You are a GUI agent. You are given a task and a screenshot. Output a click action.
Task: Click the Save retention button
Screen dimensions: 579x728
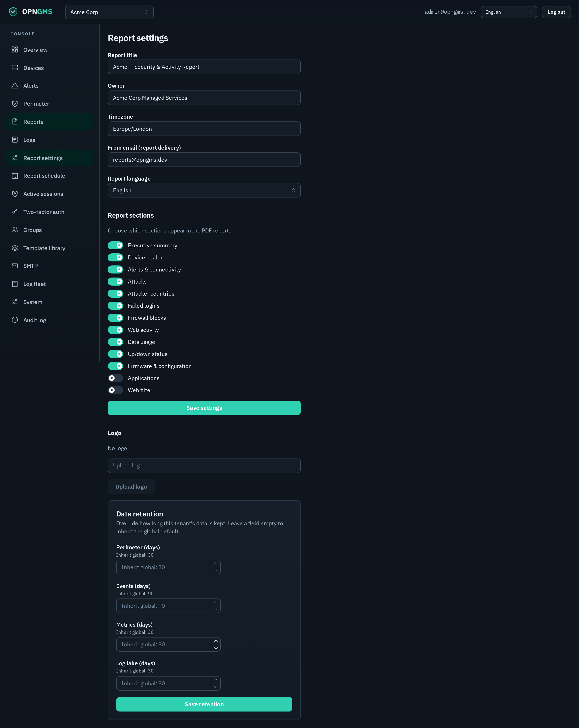204,704
